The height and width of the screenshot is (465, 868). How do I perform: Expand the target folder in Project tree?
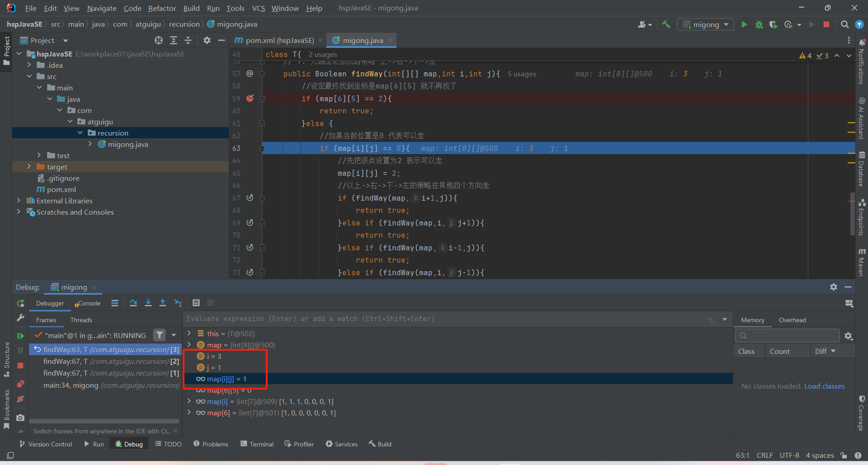point(29,167)
